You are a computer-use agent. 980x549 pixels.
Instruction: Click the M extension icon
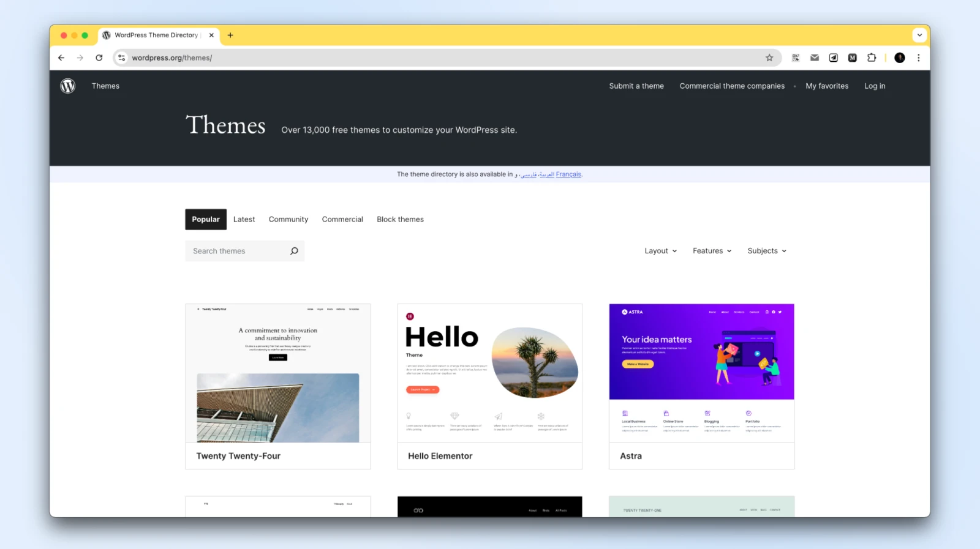click(x=853, y=58)
